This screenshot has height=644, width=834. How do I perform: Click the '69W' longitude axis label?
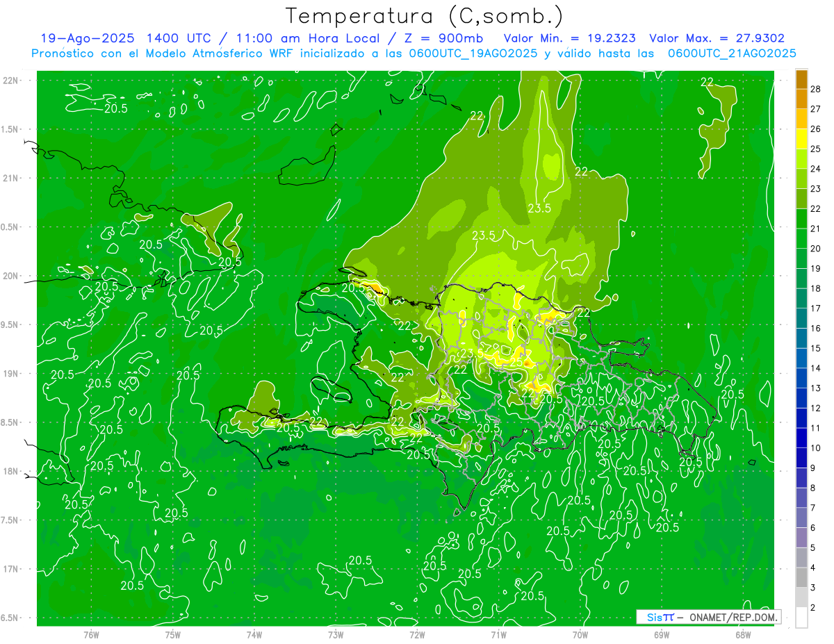point(662,634)
